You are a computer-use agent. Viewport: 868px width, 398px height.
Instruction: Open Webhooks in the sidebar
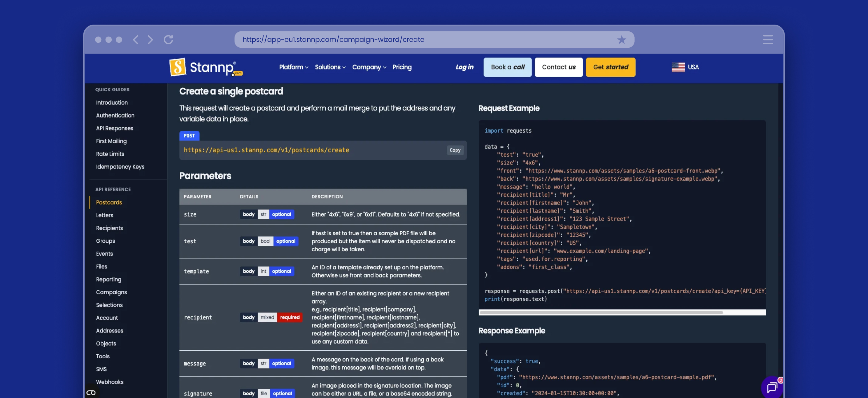coord(110,382)
